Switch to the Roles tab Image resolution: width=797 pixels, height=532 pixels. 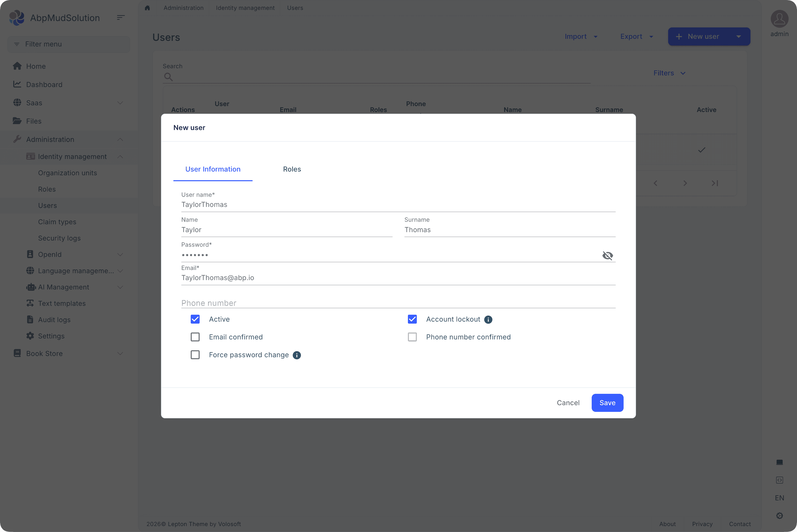click(x=292, y=169)
